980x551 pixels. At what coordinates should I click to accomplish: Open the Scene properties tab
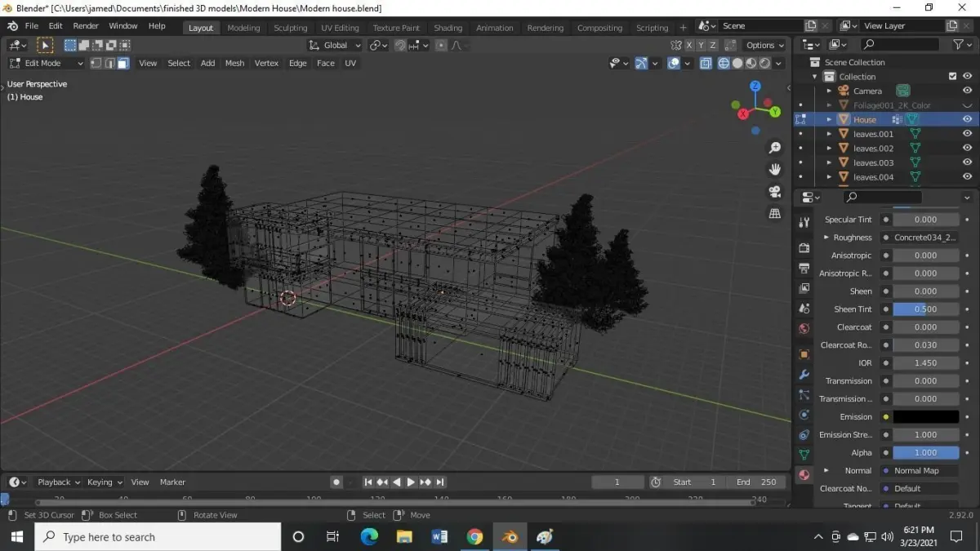(x=804, y=309)
